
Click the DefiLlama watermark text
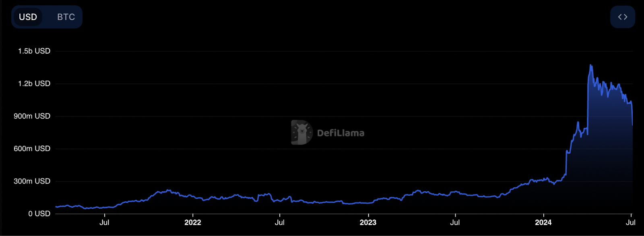341,133
